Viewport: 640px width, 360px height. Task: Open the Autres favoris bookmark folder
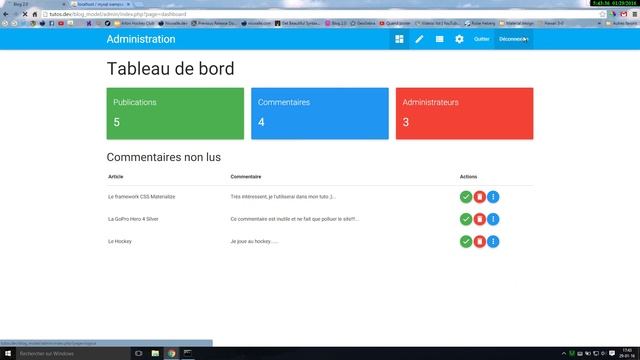point(622,23)
